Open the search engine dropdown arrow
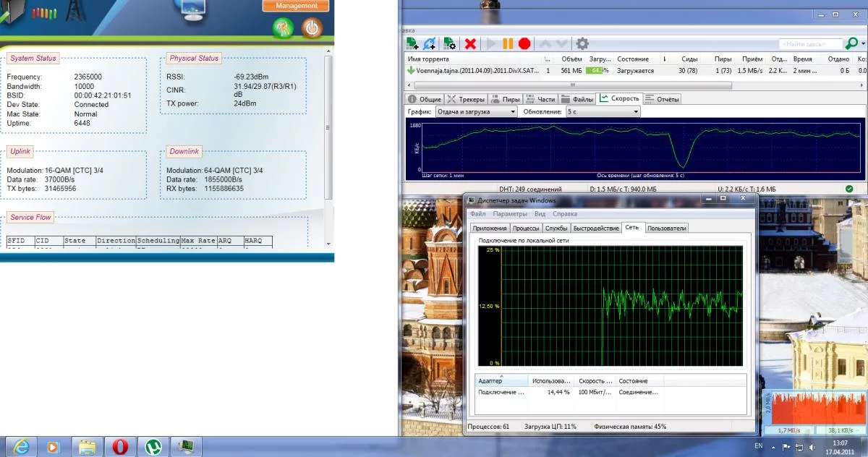This screenshot has height=457, width=868. 862,44
